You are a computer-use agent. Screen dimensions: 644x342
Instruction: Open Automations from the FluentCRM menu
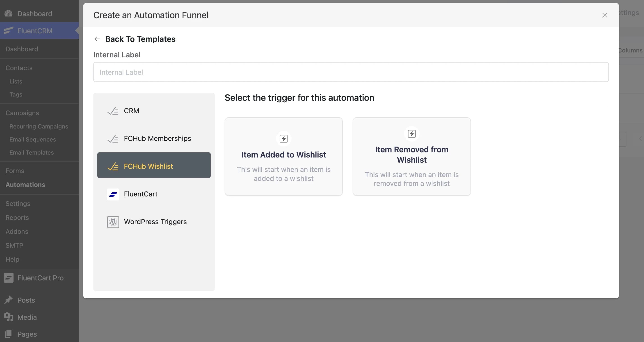click(x=25, y=185)
